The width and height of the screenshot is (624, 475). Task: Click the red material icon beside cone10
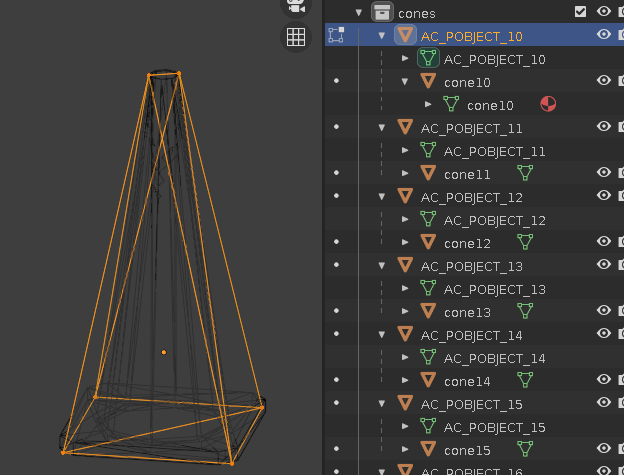(x=548, y=104)
